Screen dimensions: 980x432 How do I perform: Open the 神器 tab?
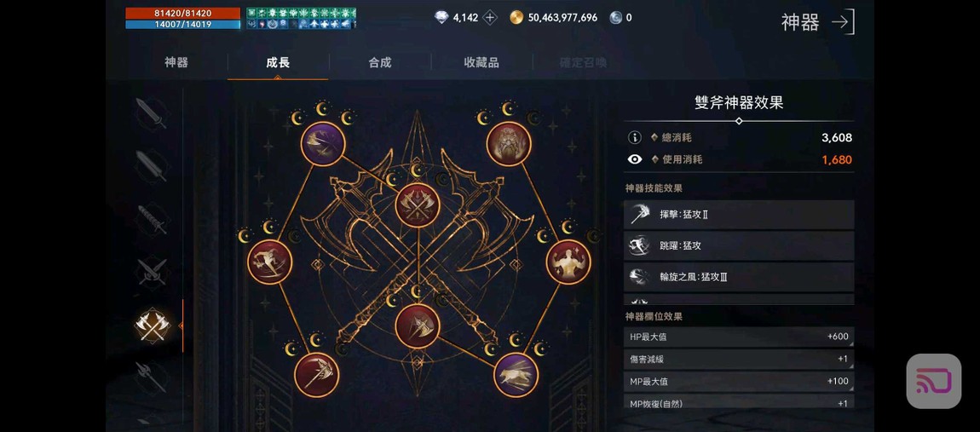(176, 62)
